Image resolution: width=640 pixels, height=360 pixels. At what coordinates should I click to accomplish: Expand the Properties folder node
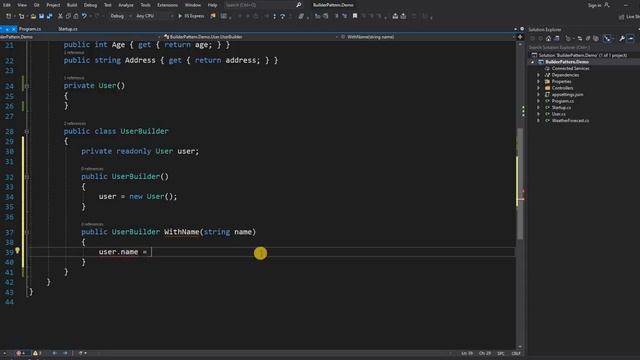click(538, 82)
